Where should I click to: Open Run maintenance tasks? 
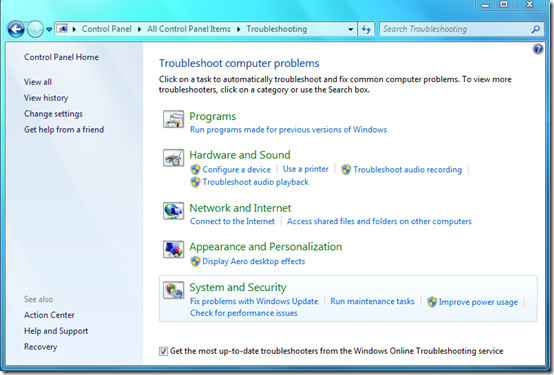point(372,301)
